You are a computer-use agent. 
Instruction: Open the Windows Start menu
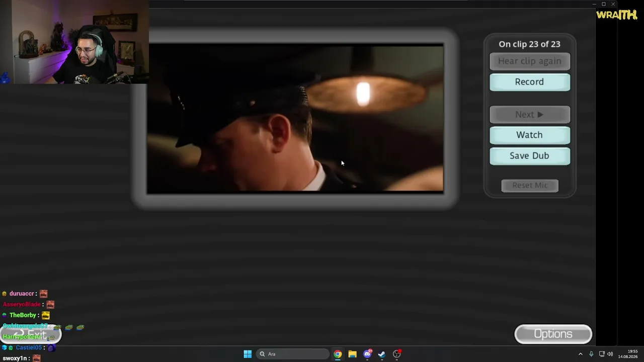click(x=248, y=354)
